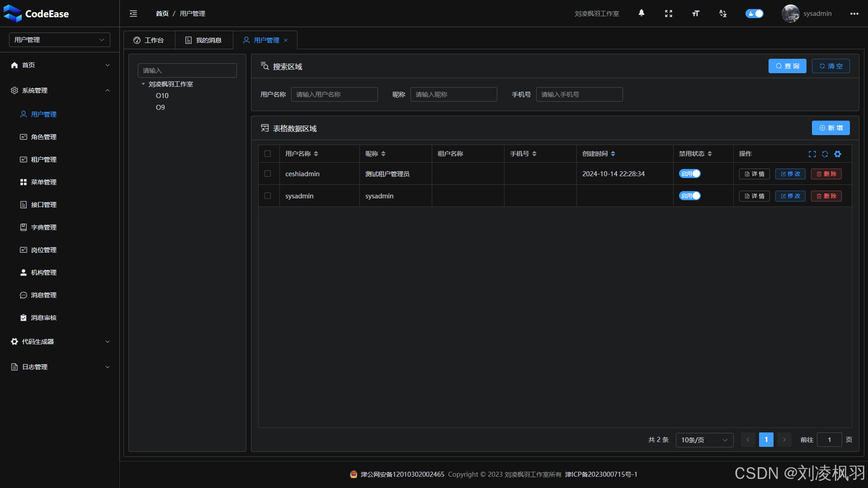
Task: Collapse the sidebar with the menu fold icon
Action: (133, 14)
